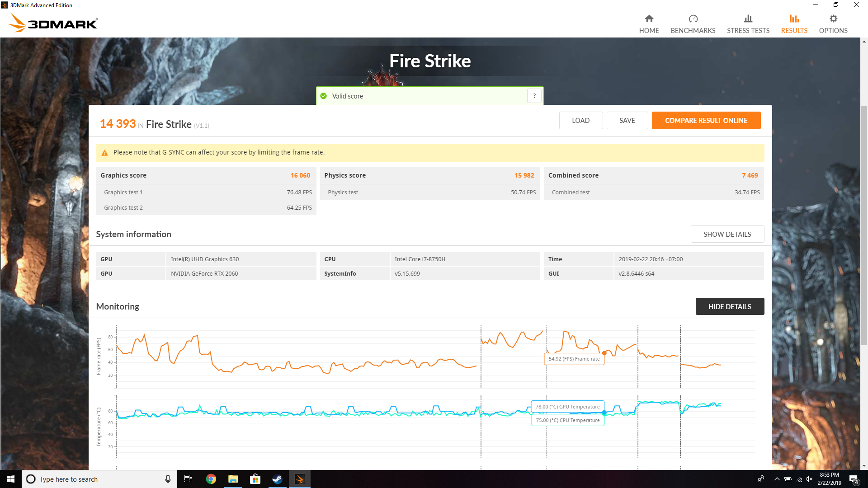This screenshot has height=488, width=868.
Task: Click the 3DMark taskbar icon
Action: pos(299,479)
